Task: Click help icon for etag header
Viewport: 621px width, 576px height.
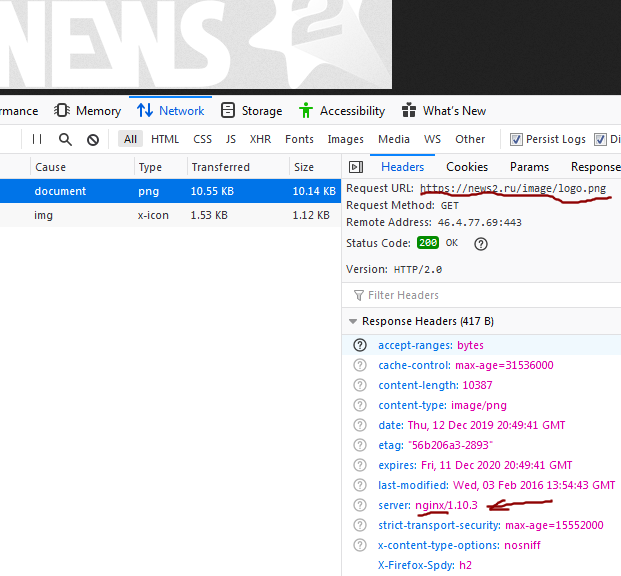Action: [x=360, y=445]
